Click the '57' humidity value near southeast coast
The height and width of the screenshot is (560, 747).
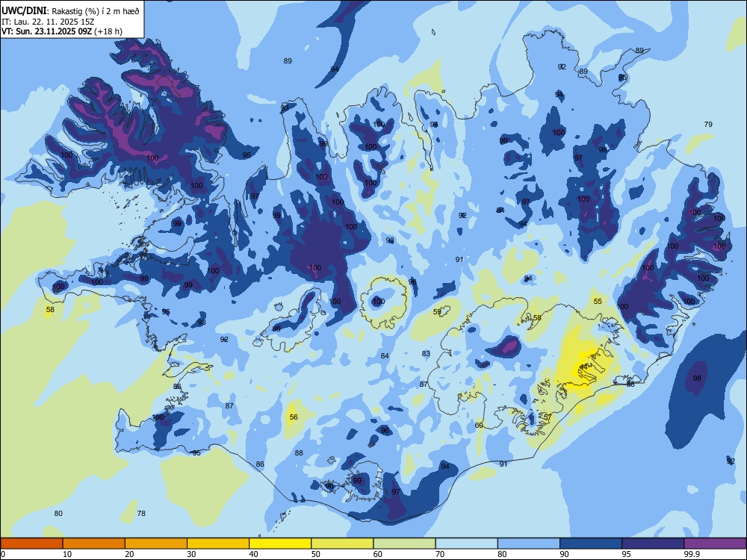pos(548,417)
